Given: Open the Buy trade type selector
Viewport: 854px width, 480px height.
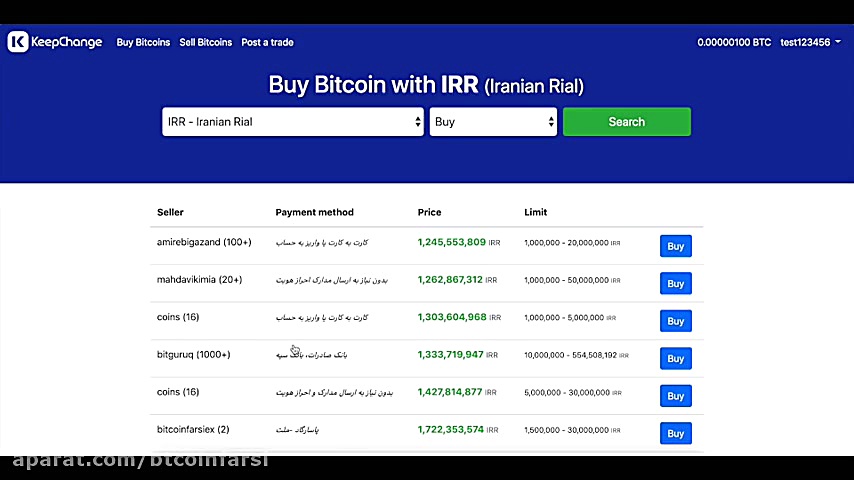Looking at the screenshot, I should tap(493, 121).
